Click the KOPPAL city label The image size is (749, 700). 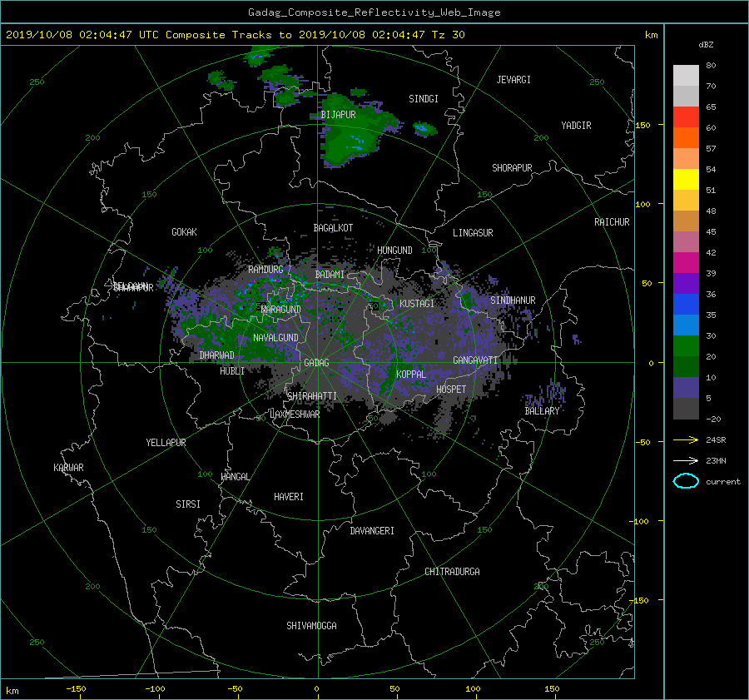(x=411, y=375)
